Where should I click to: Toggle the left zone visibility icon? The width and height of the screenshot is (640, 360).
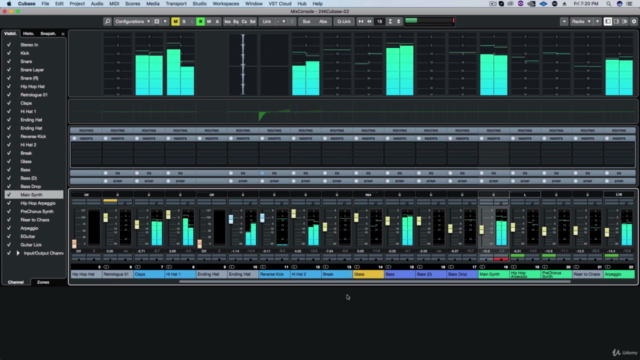click(608, 22)
